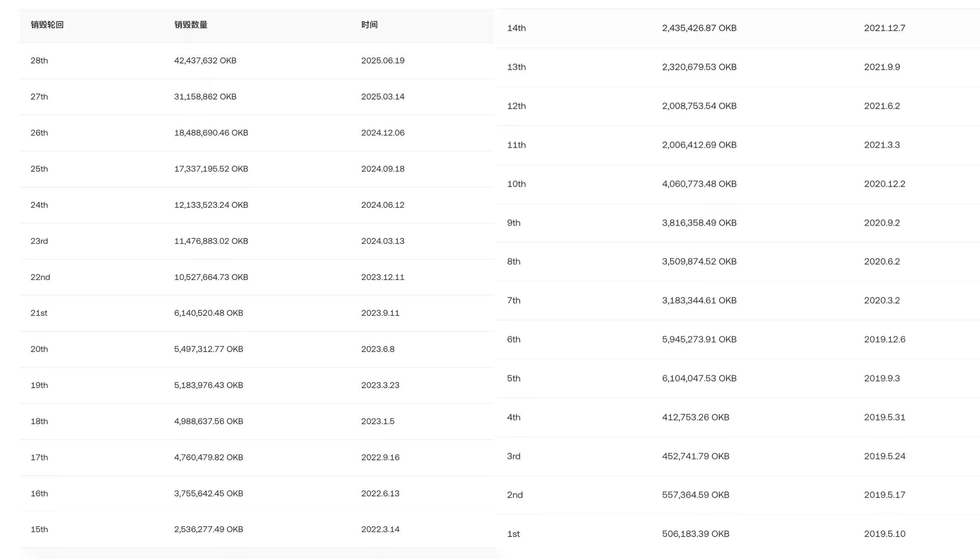Select the 2021.9.9 date cell
This screenshot has height=559, width=980.
coord(882,67)
